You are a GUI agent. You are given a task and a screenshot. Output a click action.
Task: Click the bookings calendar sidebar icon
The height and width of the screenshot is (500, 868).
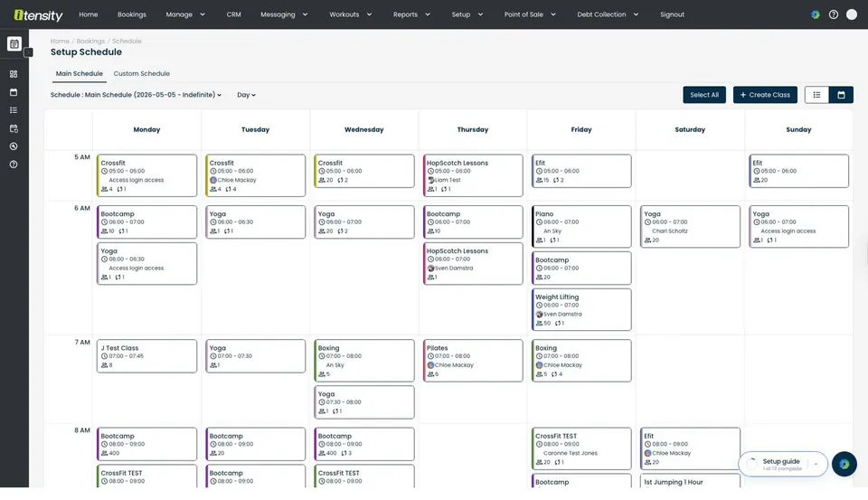14,92
